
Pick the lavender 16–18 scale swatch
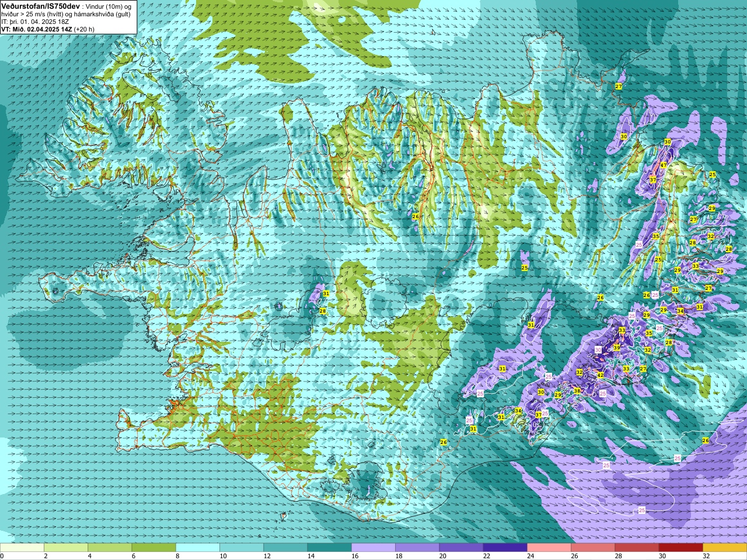373,548
